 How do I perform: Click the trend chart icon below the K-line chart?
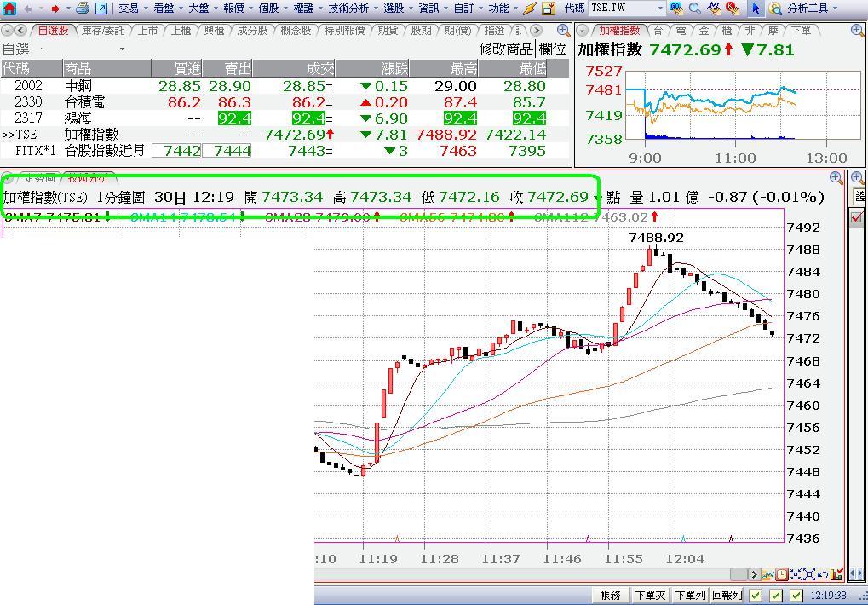(768, 574)
